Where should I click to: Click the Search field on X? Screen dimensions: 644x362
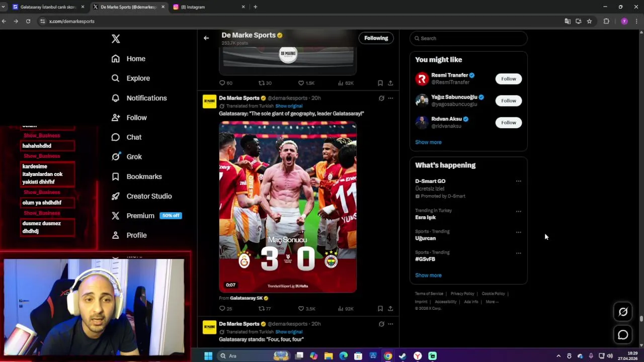point(468,38)
